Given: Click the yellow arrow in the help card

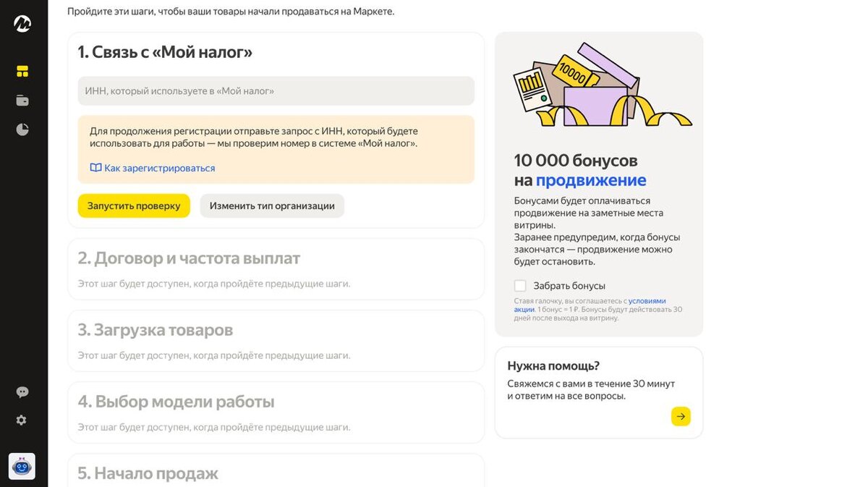Looking at the screenshot, I should click(x=681, y=416).
